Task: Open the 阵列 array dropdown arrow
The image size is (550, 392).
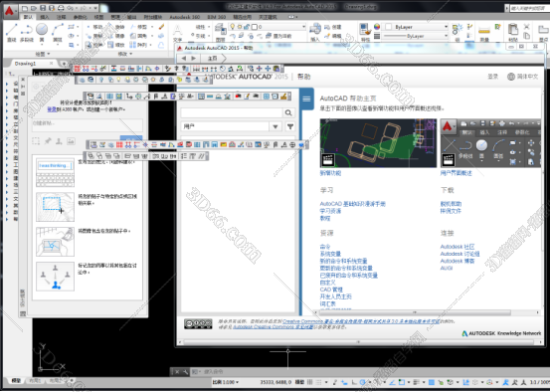Action: coord(151,45)
